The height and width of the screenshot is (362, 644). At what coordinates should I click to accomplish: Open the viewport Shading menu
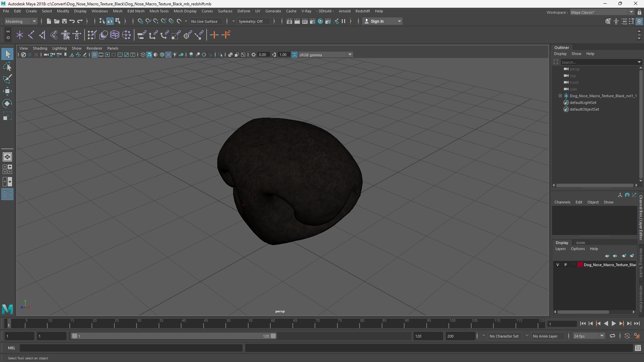pos(40,48)
